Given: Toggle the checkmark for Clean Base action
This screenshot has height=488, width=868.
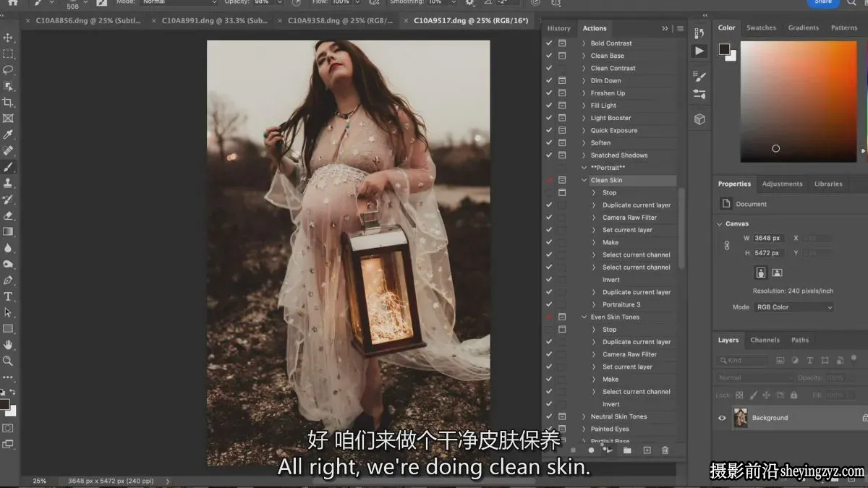Looking at the screenshot, I should (549, 56).
